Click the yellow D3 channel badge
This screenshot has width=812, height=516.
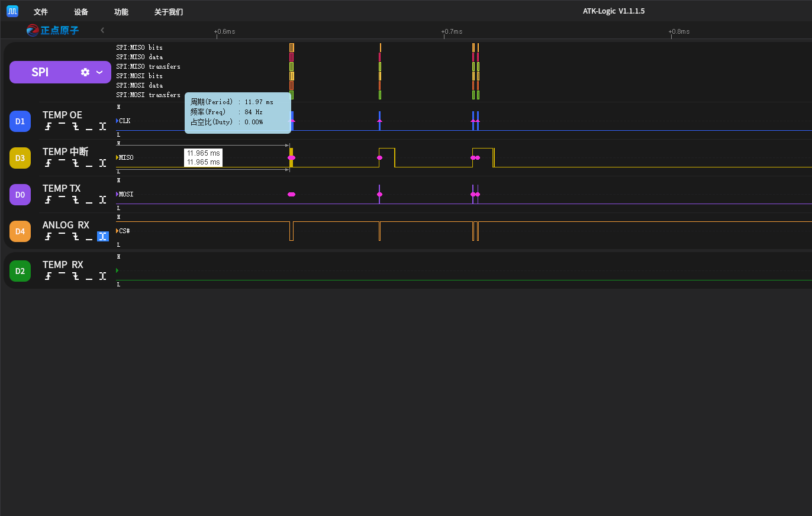pos(20,158)
